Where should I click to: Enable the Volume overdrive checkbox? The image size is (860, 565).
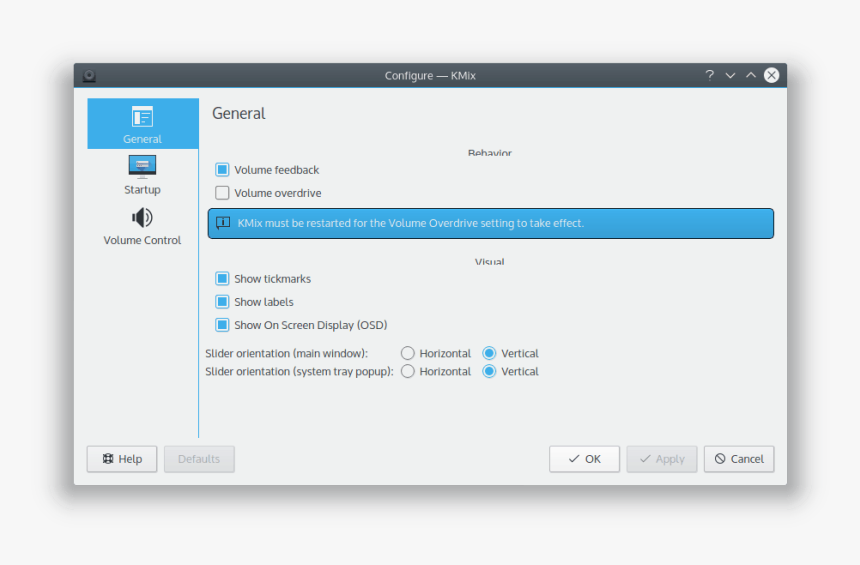coord(222,193)
